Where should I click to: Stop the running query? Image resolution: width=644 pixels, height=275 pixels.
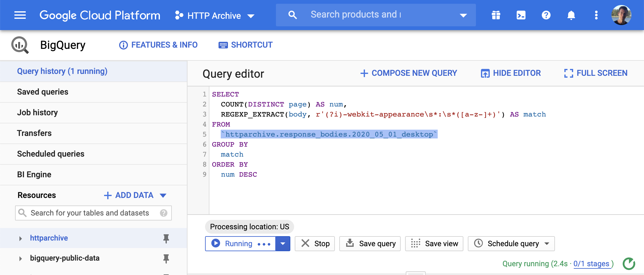click(x=315, y=244)
